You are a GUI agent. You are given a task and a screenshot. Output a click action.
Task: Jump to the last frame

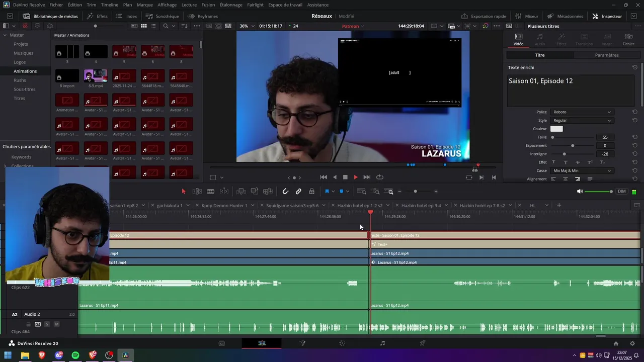pyautogui.click(x=367, y=177)
